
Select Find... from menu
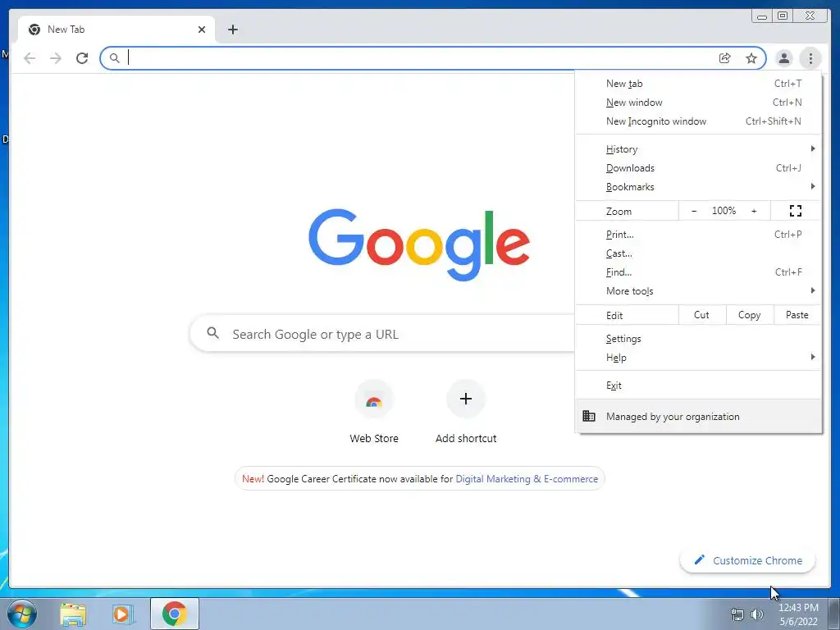click(x=699, y=272)
